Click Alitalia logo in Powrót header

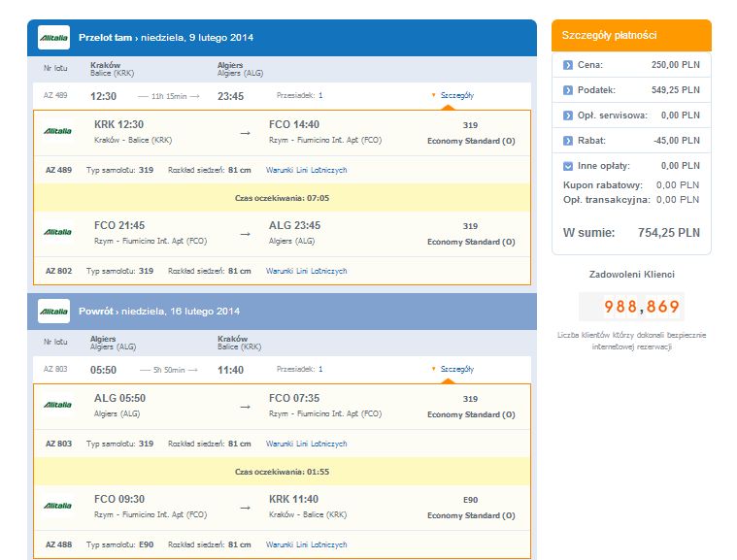click(53, 311)
